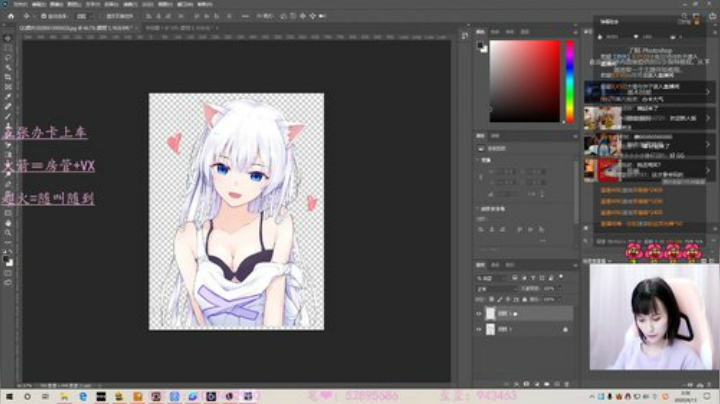Open Color panel flyout menu

click(x=575, y=32)
